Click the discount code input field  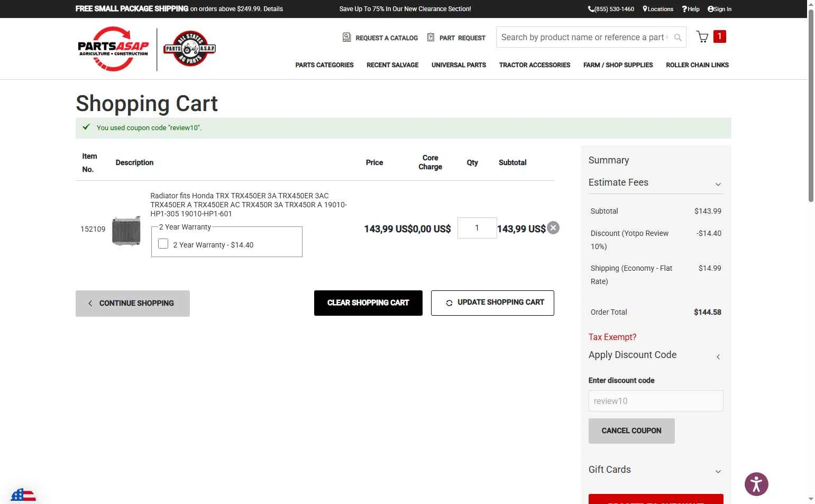coord(656,401)
